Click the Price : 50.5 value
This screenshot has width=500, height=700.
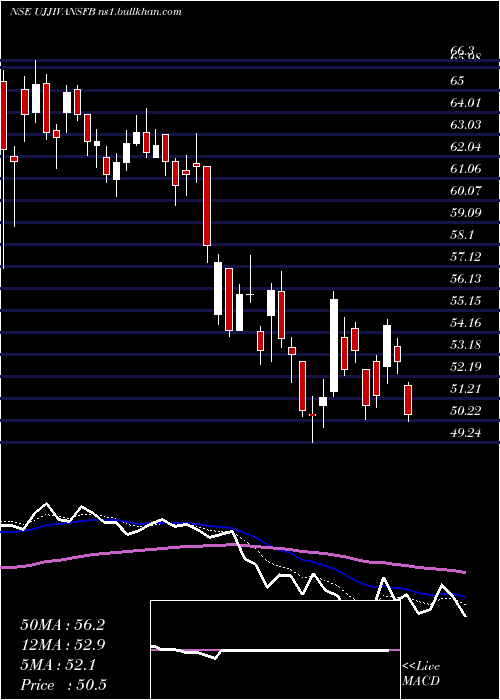[x=63, y=685]
